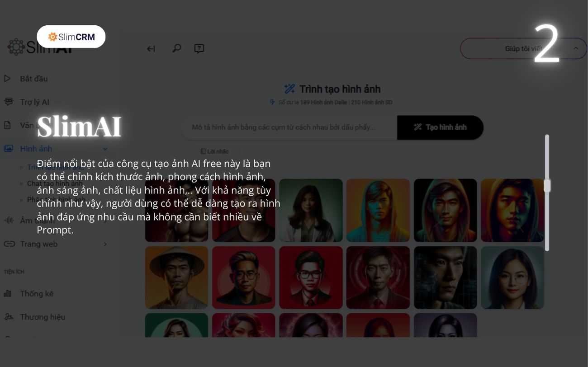Focus the Mô tả hình ảnh input field
Image resolution: width=588 pixels, height=367 pixels.
pos(289,127)
